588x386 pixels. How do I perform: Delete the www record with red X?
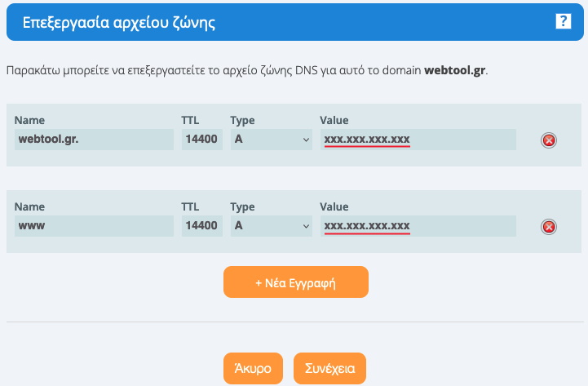(x=549, y=227)
